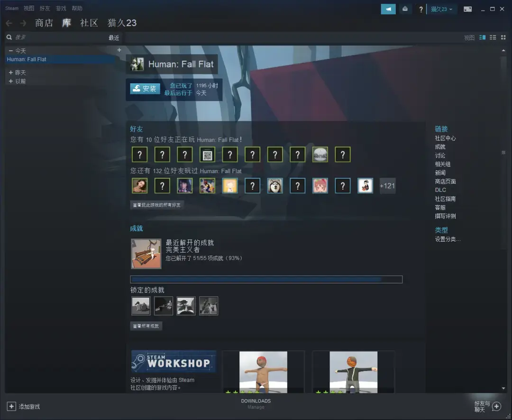This screenshot has width=512, height=420.
Task: Open the Steam Workshop banner
Action: (174, 362)
